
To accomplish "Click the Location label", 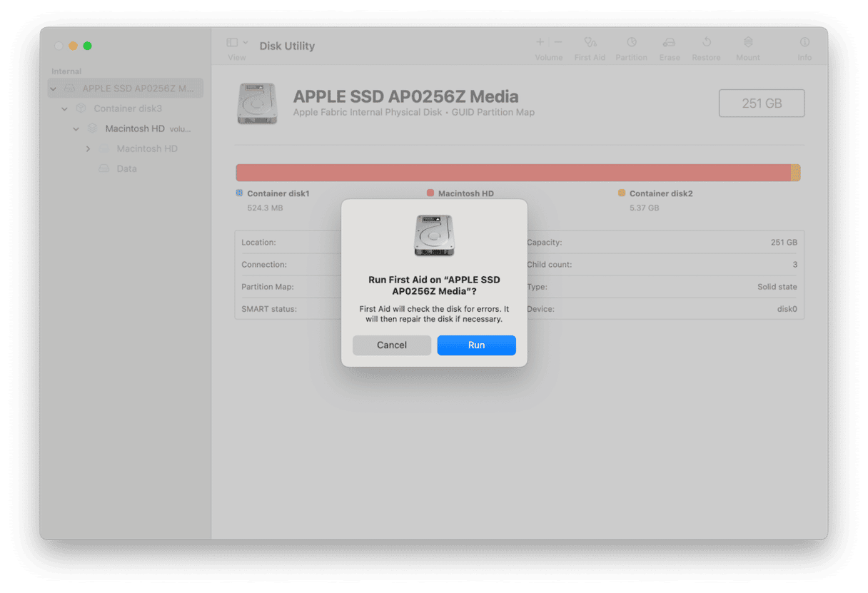I will tap(258, 243).
